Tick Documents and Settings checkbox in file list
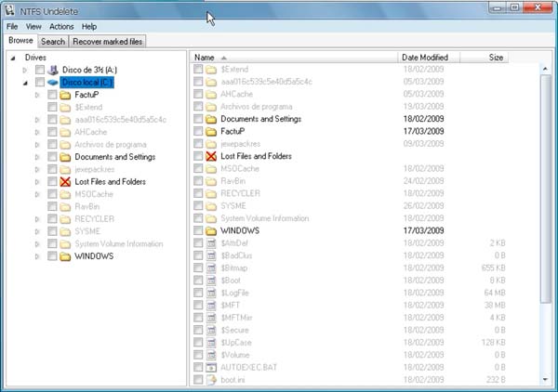The height and width of the screenshot is (392, 558). tap(198, 119)
